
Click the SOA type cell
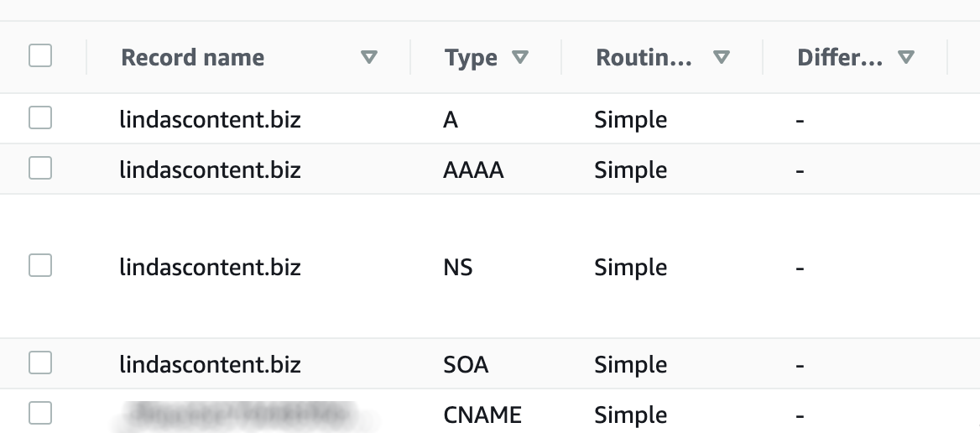click(x=466, y=365)
